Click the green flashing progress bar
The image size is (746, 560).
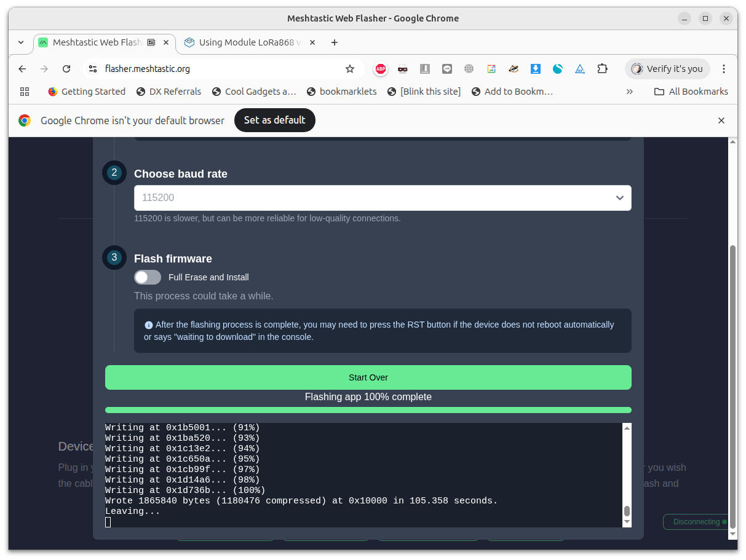(368, 410)
